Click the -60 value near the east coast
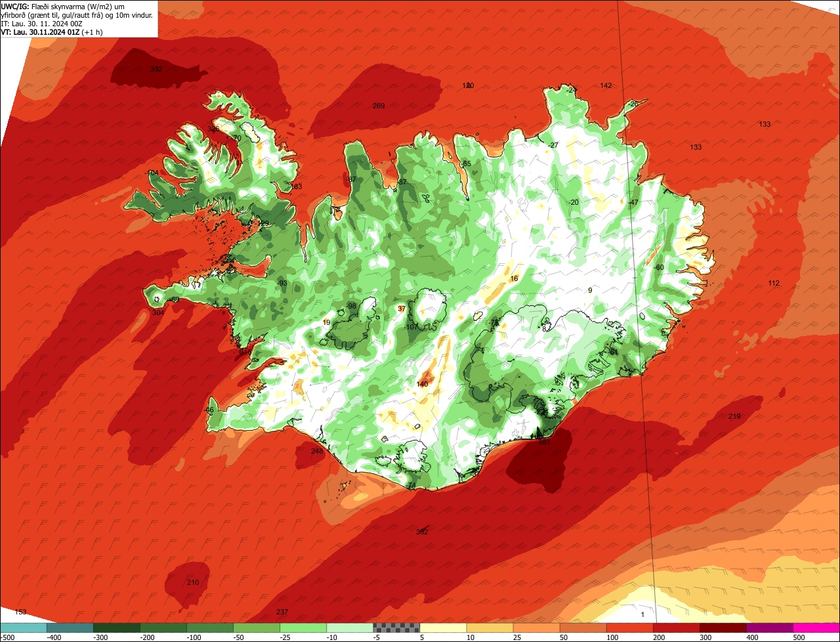840x642 pixels. click(x=659, y=268)
